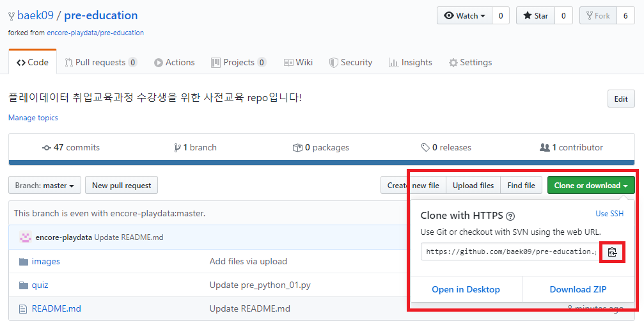Screen dimensions: 644x327
Task: Open the Actions tab
Action: tap(174, 63)
